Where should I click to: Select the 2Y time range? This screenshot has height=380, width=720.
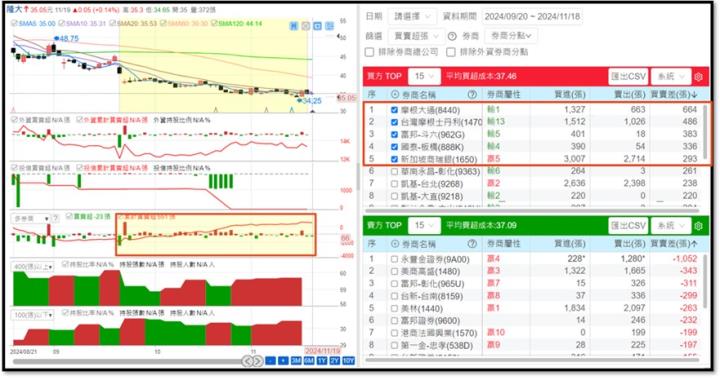pos(334,361)
